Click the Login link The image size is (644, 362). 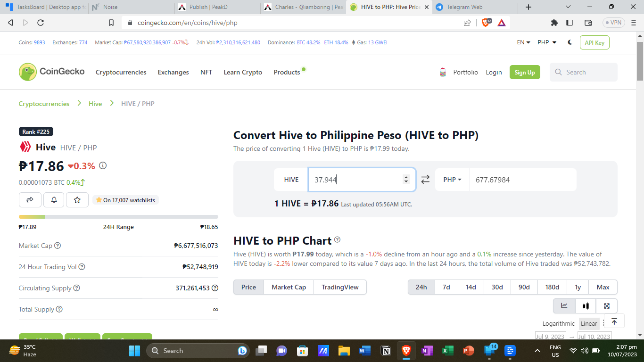click(x=494, y=72)
